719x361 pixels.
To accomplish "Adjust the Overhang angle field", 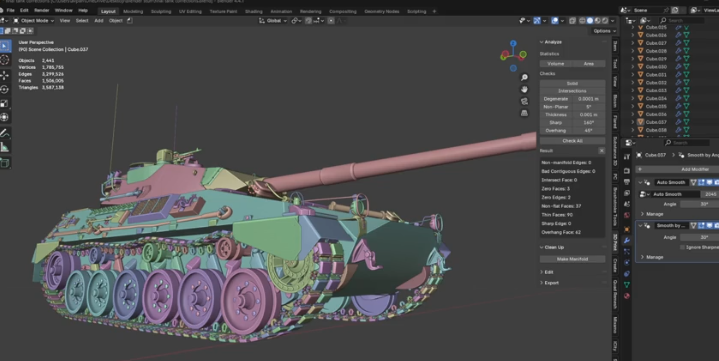I will pos(588,131).
